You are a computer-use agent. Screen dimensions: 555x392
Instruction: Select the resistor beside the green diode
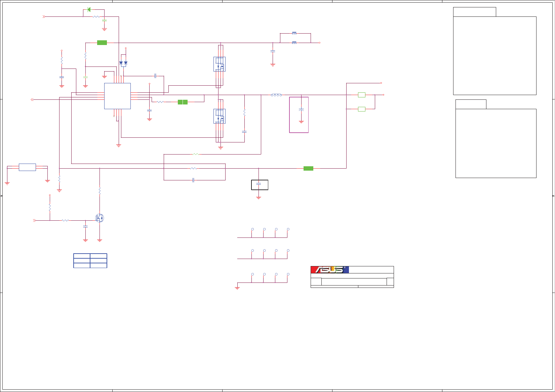point(96,16)
